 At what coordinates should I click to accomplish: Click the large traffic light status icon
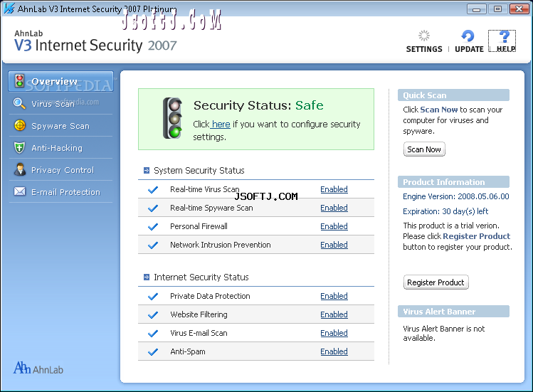click(173, 118)
